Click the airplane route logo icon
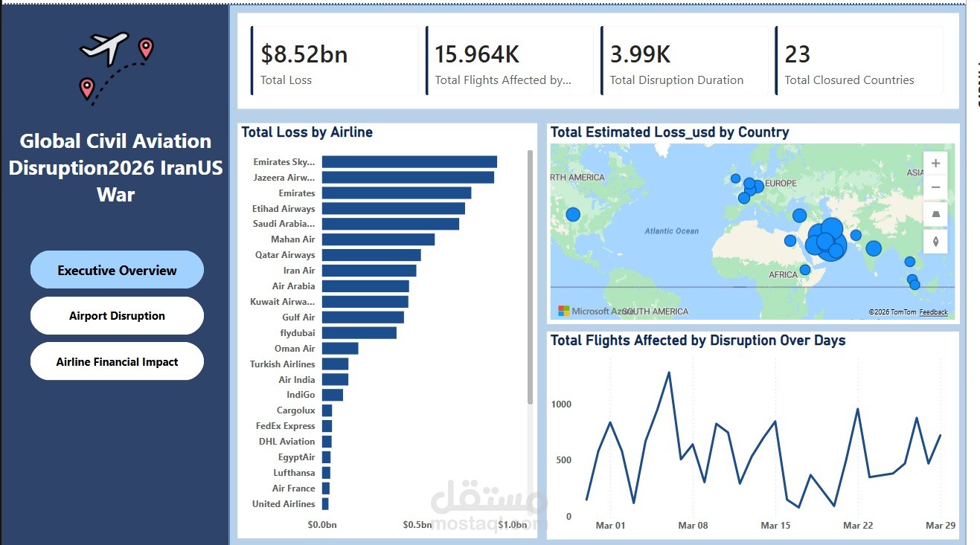Screen dimensions: 980x545 click(x=116, y=68)
